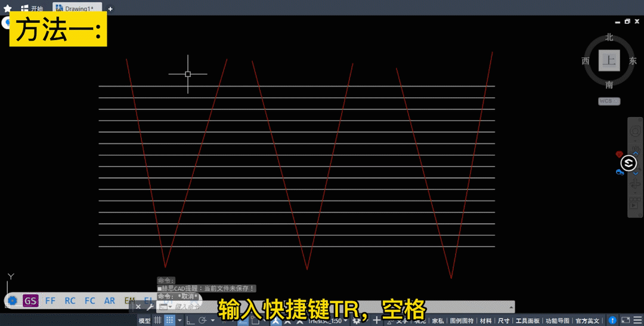Open command line wrench customize icon
Viewport: 644px width, 326px height.
point(150,307)
